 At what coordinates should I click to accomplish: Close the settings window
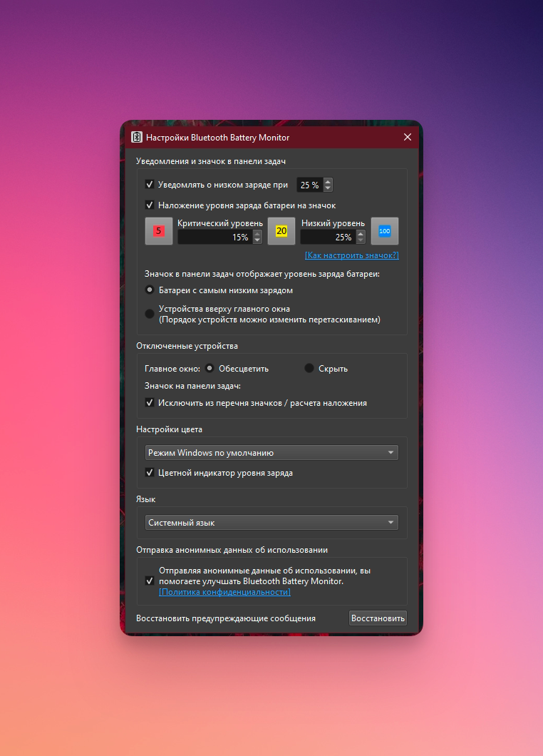point(408,137)
